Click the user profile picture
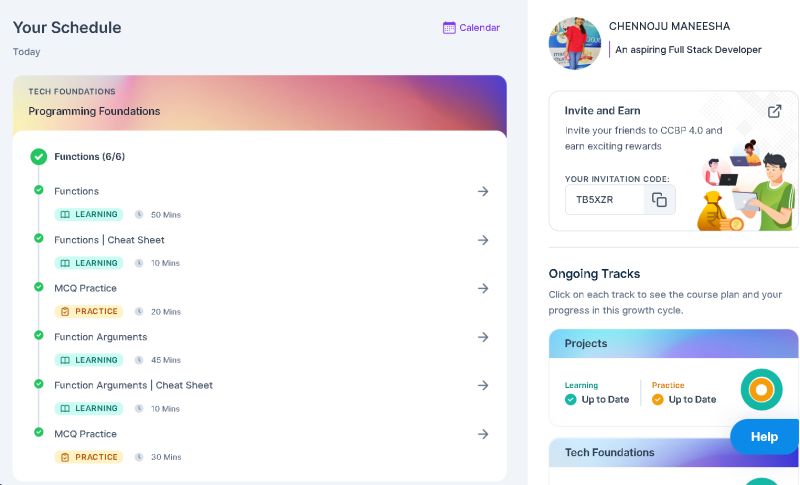 [x=574, y=43]
